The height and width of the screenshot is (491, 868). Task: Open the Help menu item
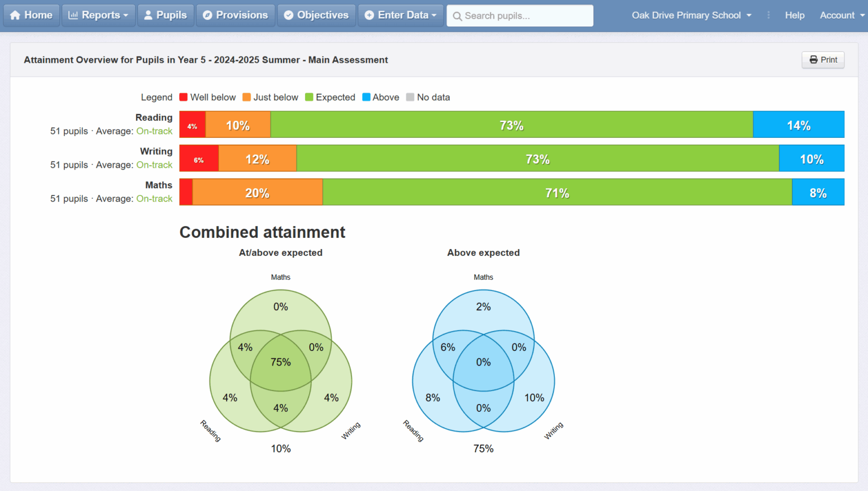(794, 15)
